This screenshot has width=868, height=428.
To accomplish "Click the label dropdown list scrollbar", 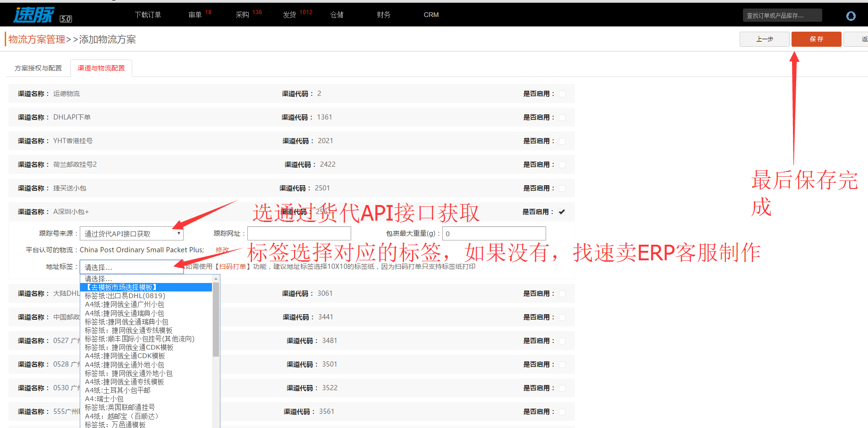I will (216, 319).
